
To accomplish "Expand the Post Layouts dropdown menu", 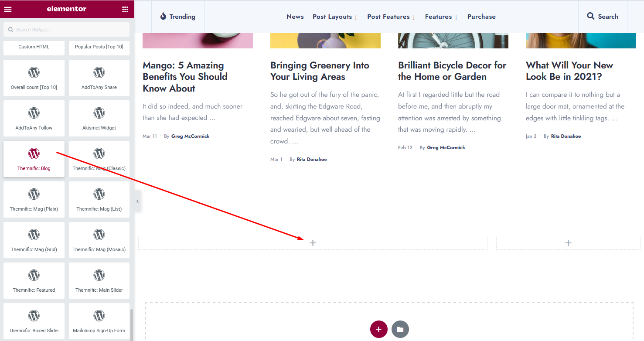I will 335,17.
